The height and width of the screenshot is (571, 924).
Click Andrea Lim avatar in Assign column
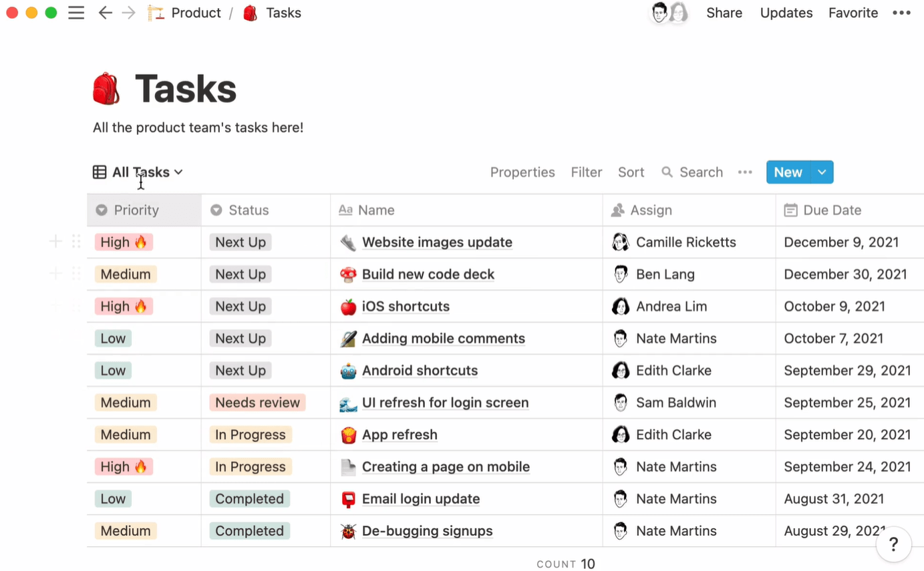pyautogui.click(x=620, y=307)
